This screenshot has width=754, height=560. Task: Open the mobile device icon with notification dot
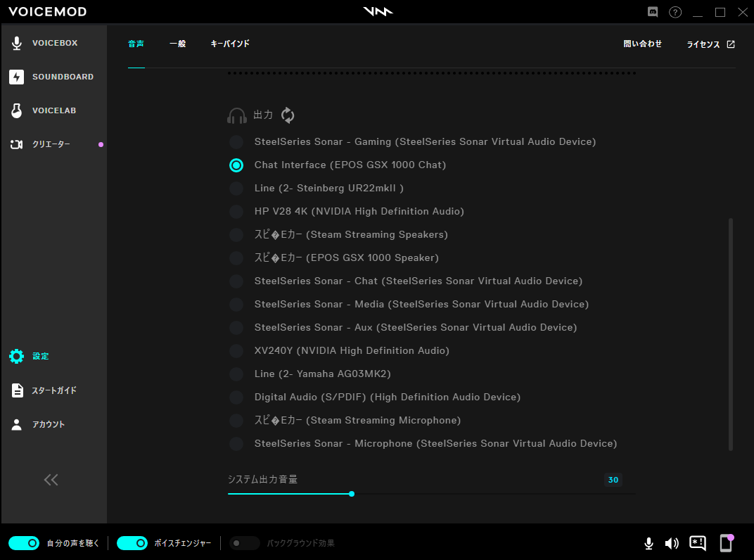point(726,542)
